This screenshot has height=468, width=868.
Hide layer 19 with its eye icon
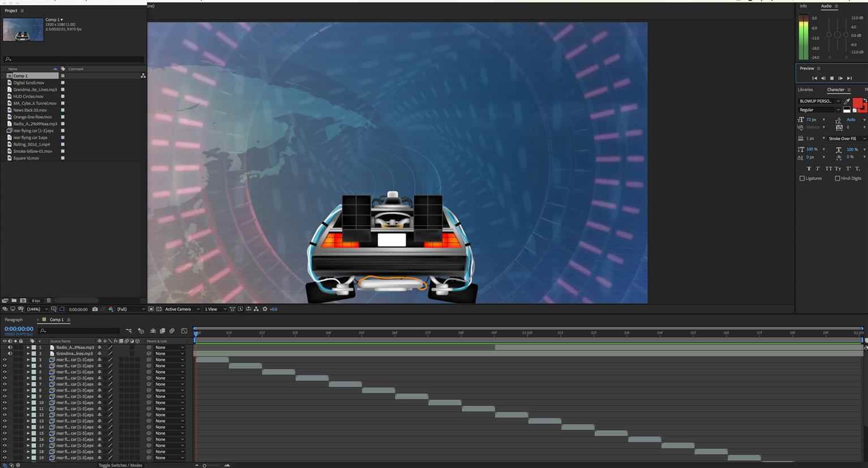click(x=5, y=458)
